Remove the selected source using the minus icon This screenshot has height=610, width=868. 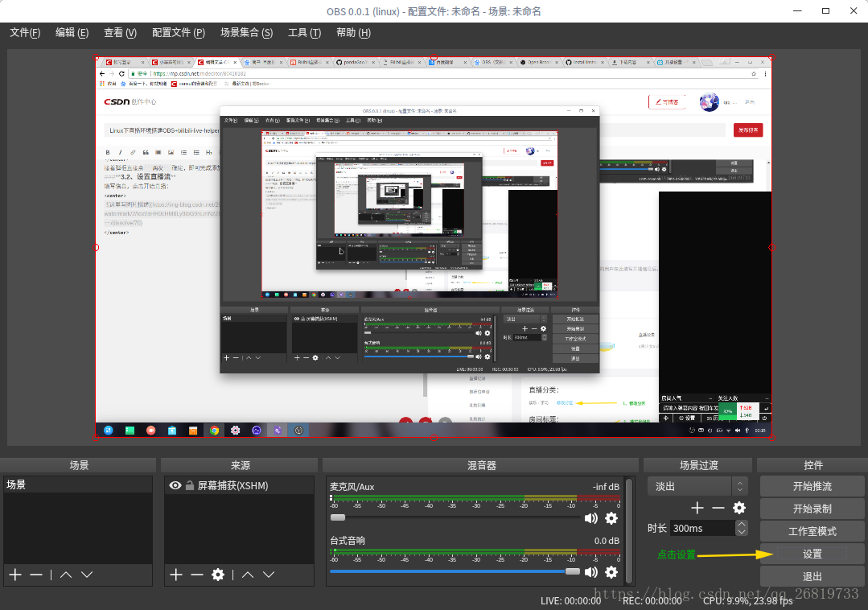point(195,575)
